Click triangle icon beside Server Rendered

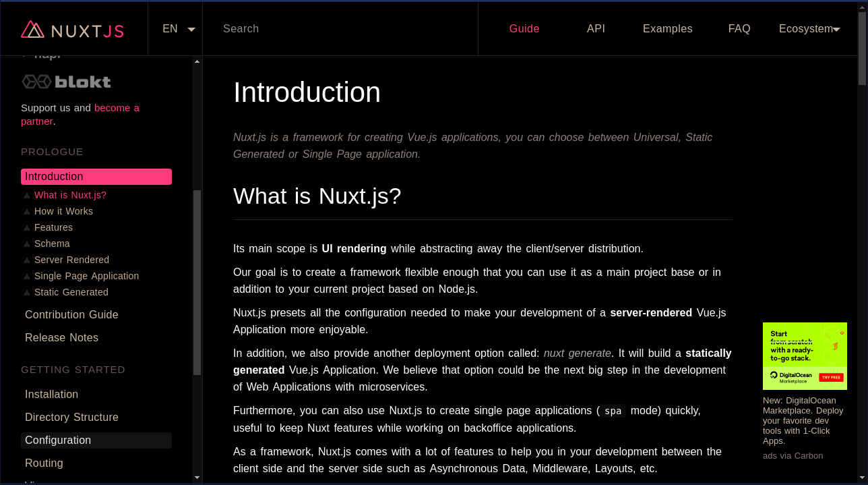27,260
